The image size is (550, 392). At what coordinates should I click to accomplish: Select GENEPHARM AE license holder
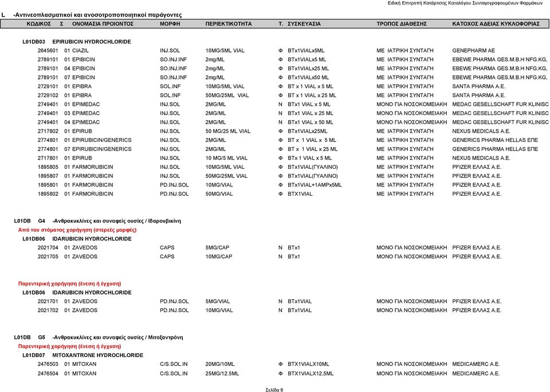coord(474,51)
